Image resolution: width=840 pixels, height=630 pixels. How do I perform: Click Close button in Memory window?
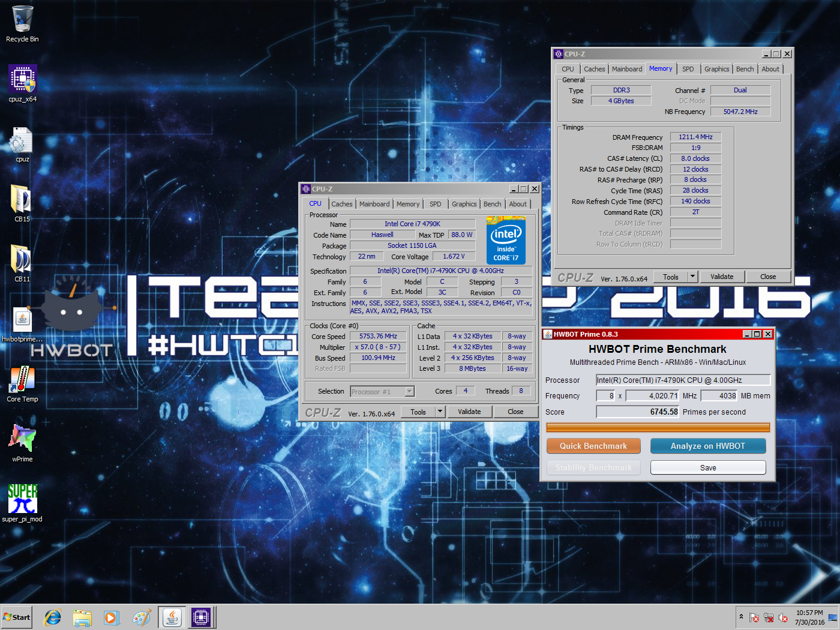pos(768,277)
